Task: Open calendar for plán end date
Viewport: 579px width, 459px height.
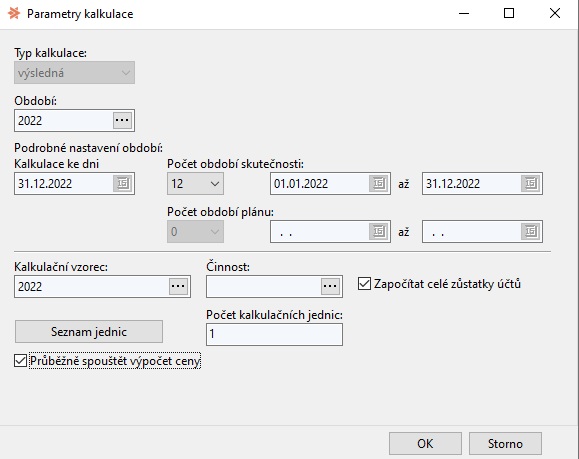Action: (531, 232)
